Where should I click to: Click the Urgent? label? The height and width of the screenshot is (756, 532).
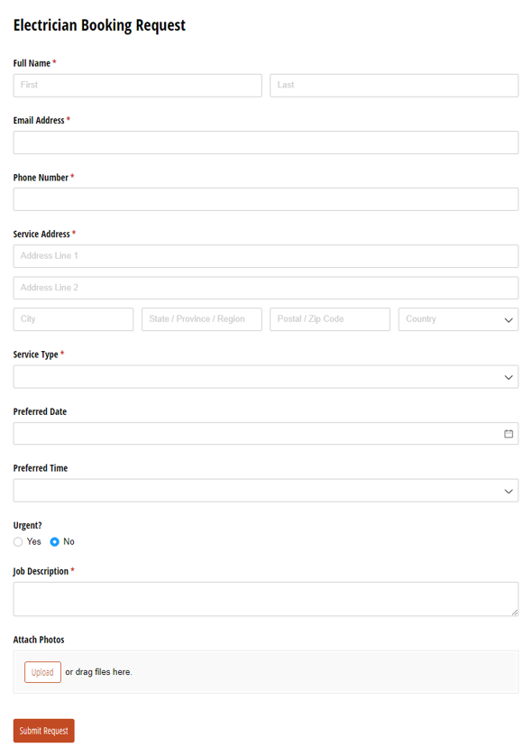(x=27, y=526)
